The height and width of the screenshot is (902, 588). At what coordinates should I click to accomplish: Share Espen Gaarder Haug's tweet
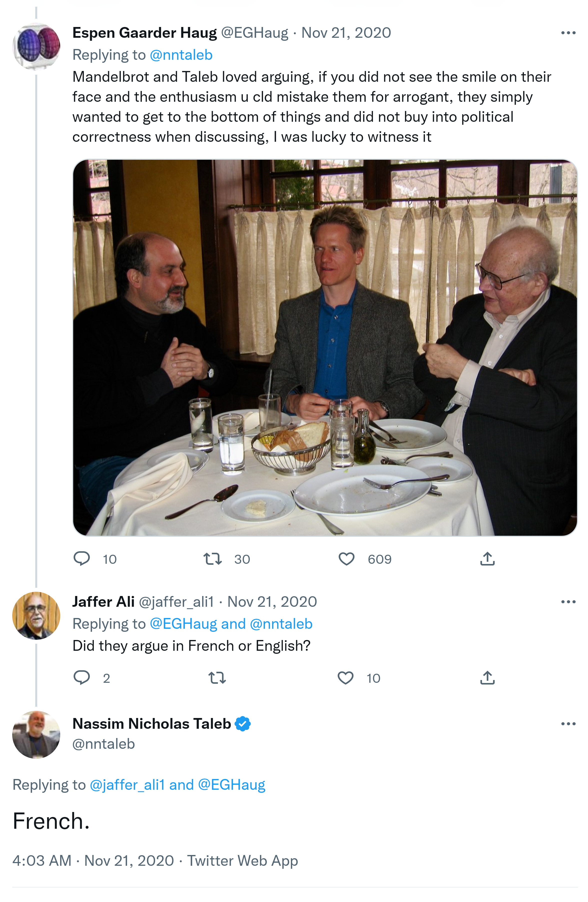pyautogui.click(x=487, y=559)
